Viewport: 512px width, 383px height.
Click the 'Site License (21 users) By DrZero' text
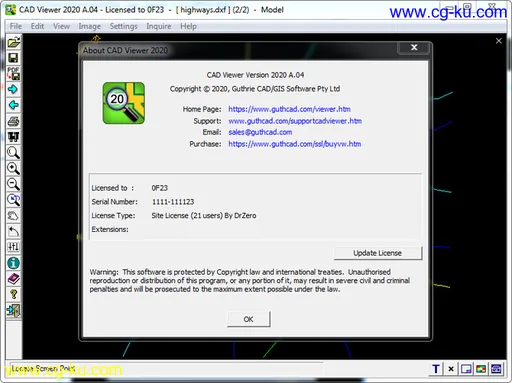click(204, 216)
